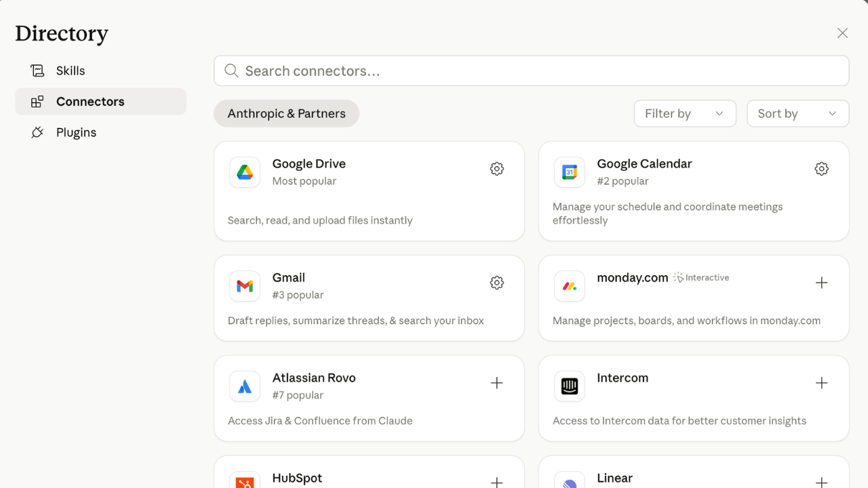The image size is (868, 488).
Task: Close the Directory dialog
Action: click(x=842, y=33)
